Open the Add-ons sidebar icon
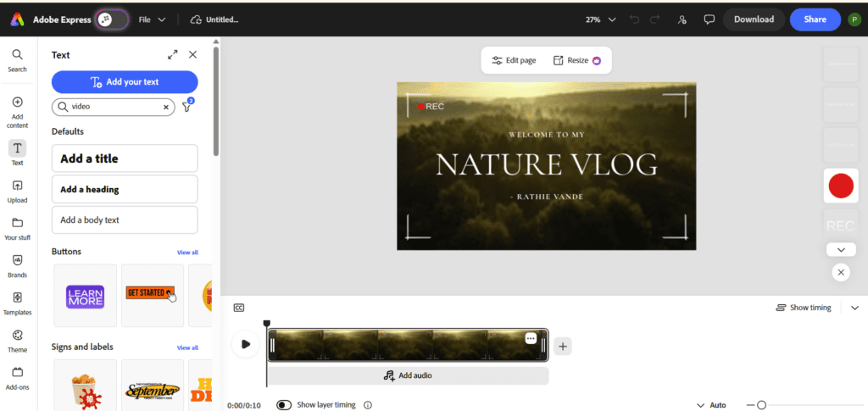Viewport: 868px width, 411px height. point(17,378)
